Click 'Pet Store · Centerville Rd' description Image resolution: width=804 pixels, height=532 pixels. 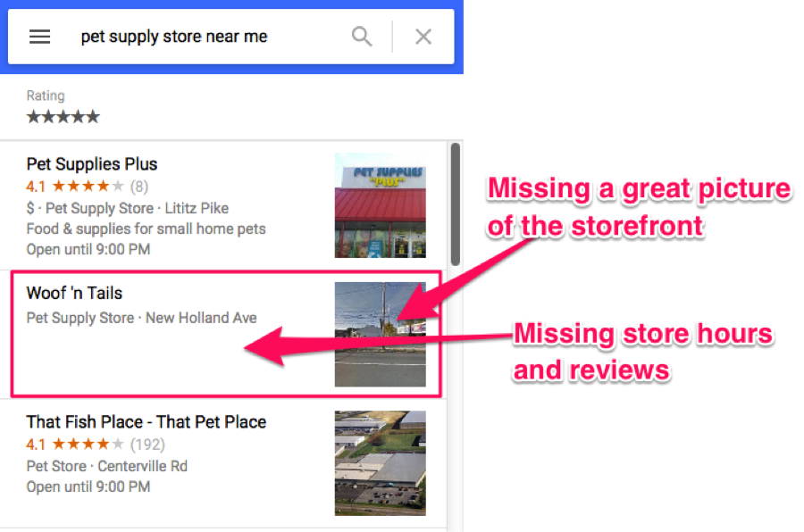(106, 466)
